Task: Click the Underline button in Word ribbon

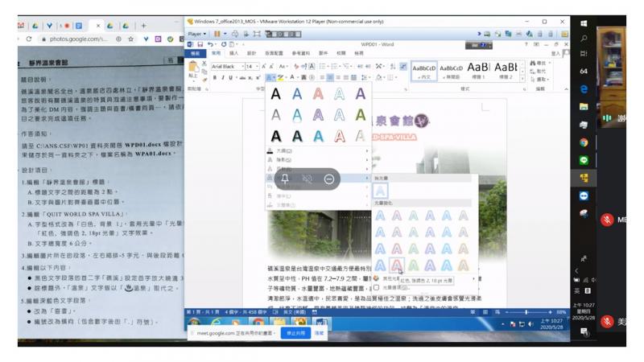Action: click(230, 77)
